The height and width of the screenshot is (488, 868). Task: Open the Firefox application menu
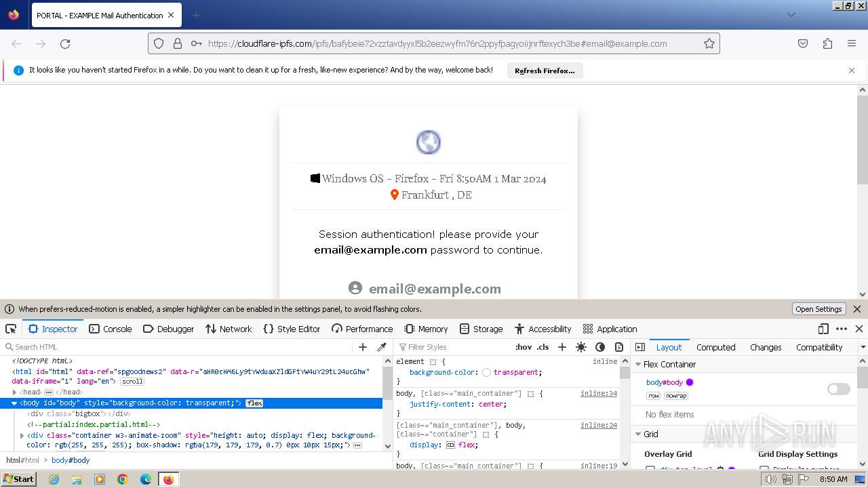click(x=852, y=43)
